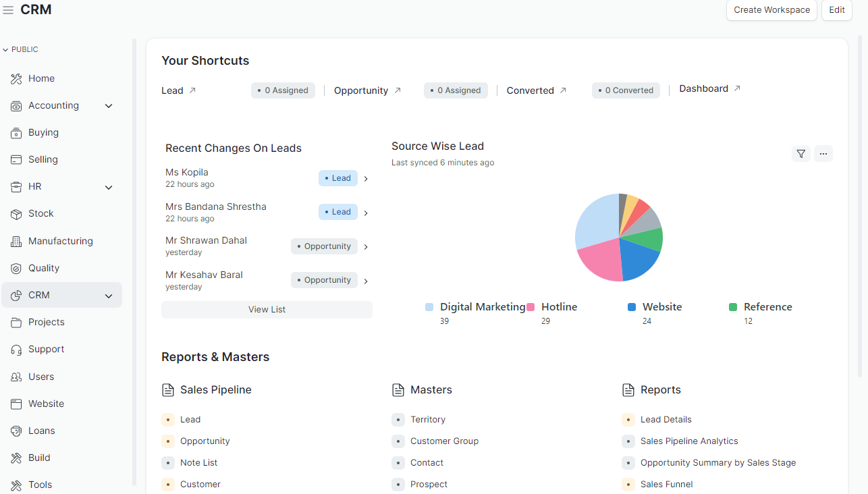Select the Stock sidebar icon
Image resolution: width=868 pixels, height=494 pixels.
point(16,213)
